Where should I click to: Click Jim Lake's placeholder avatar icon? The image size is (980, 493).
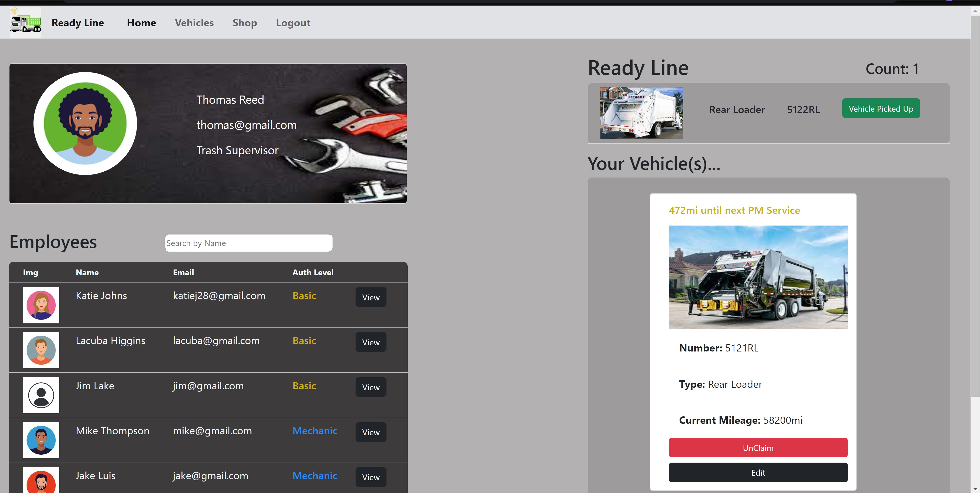click(41, 395)
